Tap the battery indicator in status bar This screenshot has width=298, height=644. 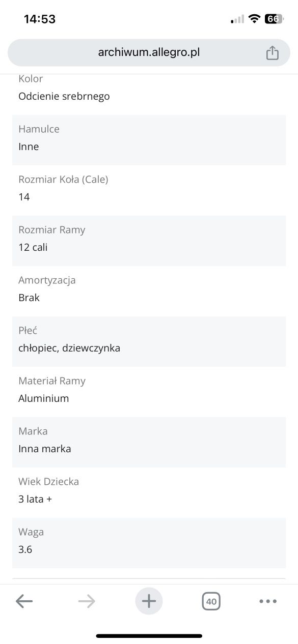click(x=274, y=19)
